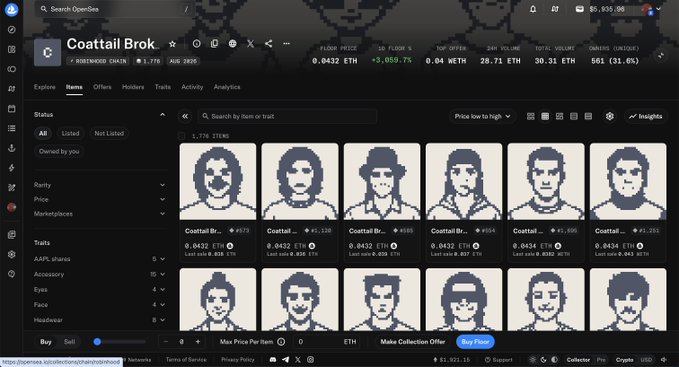Open Telegram link in footer
This screenshot has width=679, height=367.
click(x=285, y=360)
